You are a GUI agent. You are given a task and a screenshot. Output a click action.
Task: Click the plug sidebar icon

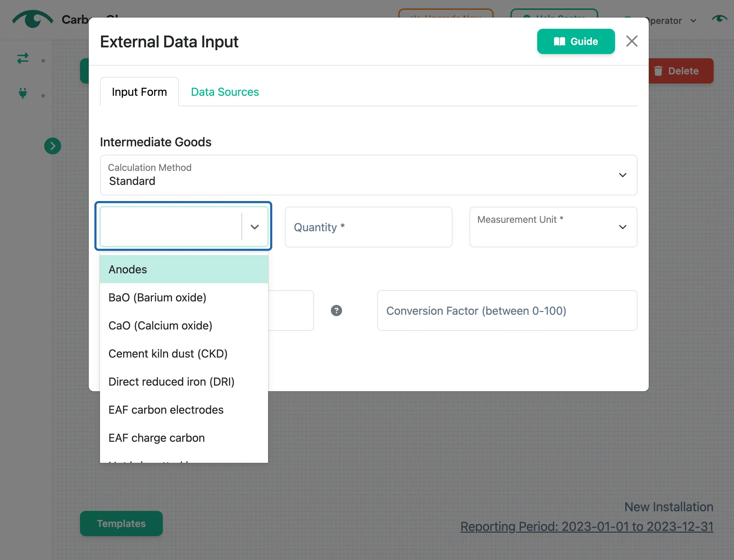click(x=23, y=93)
